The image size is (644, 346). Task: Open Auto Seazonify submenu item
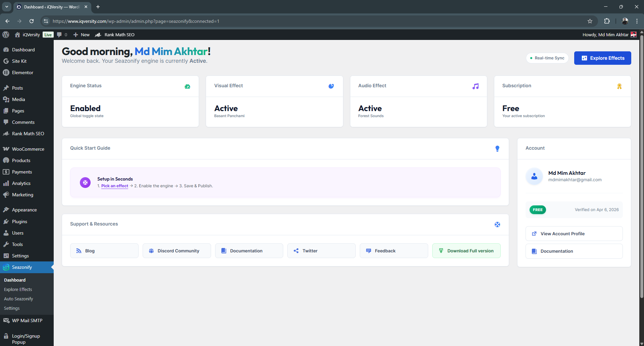pyautogui.click(x=18, y=299)
